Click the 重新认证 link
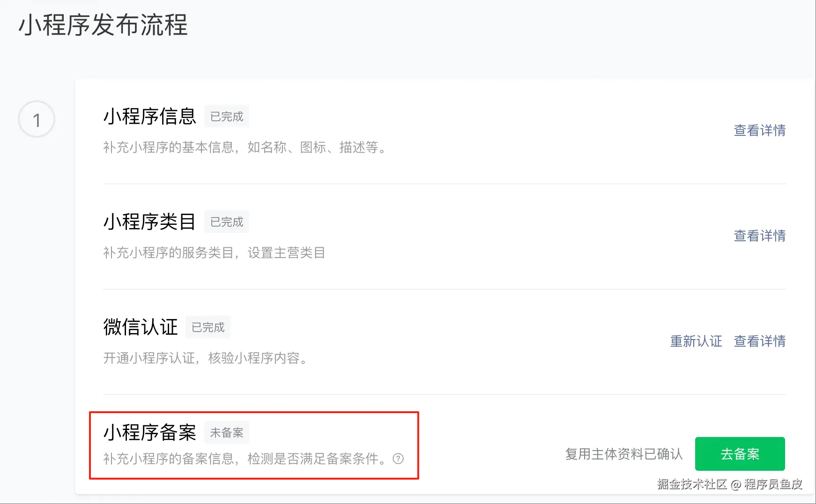This screenshot has height=504, width=816. [x=696, y=341]
